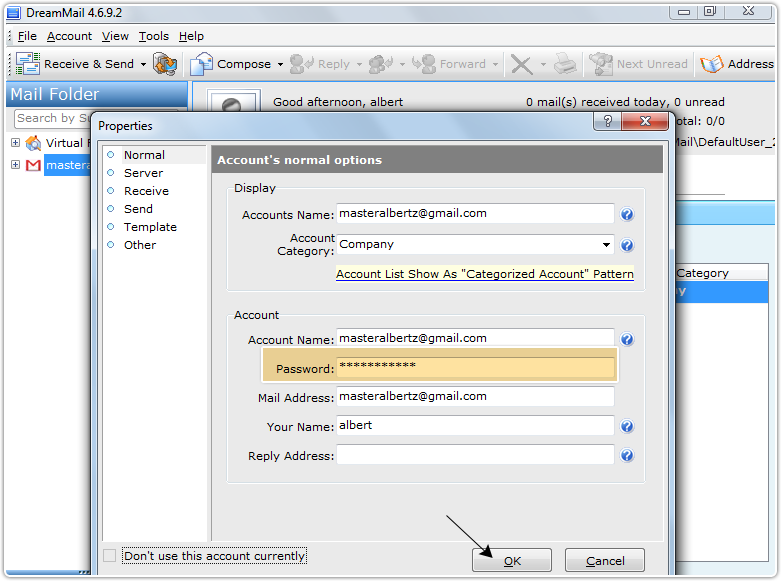Select the Server options page
The width and height of the screenshot is (781, 581).
point(143,173)
